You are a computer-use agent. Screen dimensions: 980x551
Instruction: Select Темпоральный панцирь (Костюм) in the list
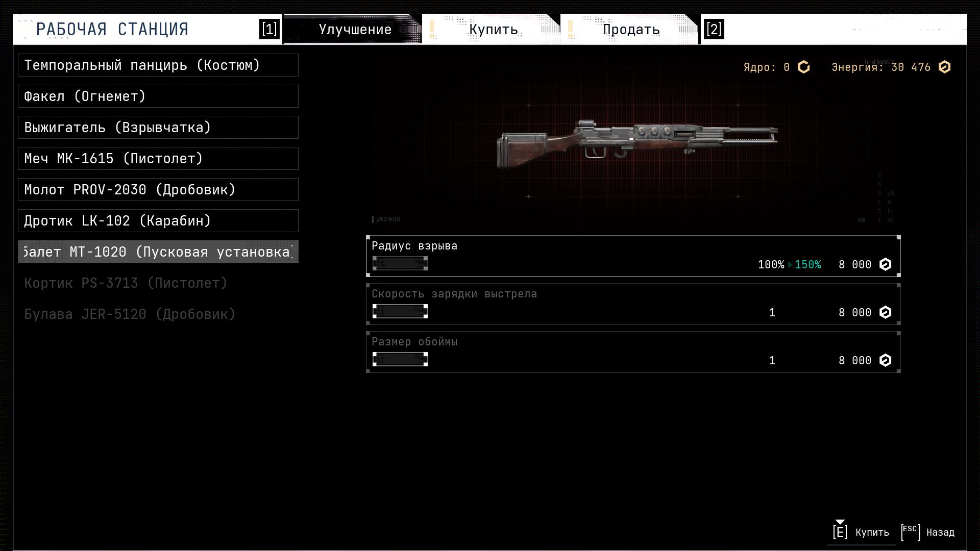[x=158, y=65]
